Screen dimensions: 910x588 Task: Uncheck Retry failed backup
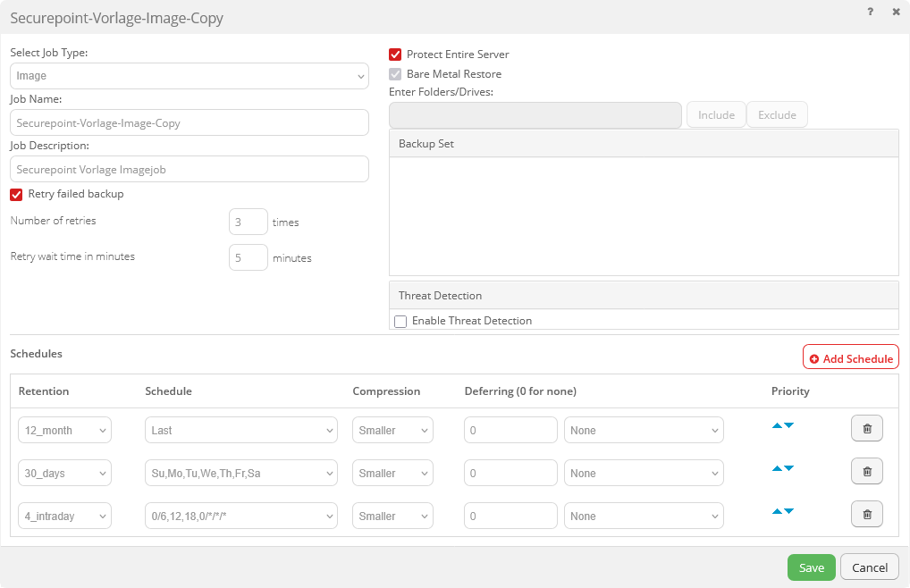click(x=16, y=194)
